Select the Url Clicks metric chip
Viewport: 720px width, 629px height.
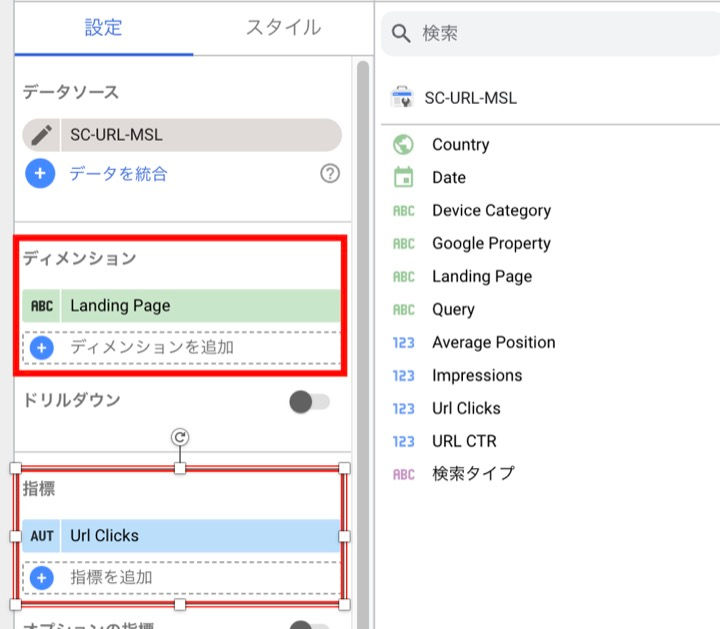tap(182, 536)
